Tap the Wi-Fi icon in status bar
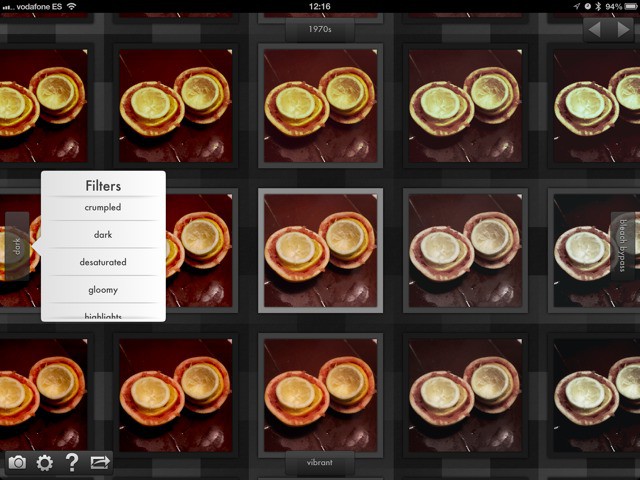Viewport: 640px width, 480px height. pyautogui.click(x=71, y=6)
